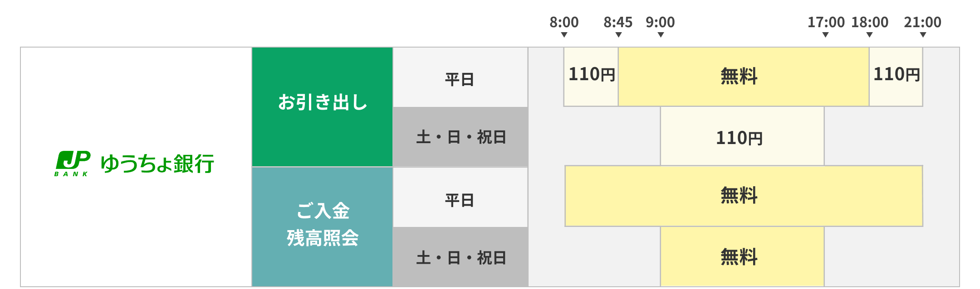
Task: Click 平日 label in the お引き出し section
Action: pos(460,79)
